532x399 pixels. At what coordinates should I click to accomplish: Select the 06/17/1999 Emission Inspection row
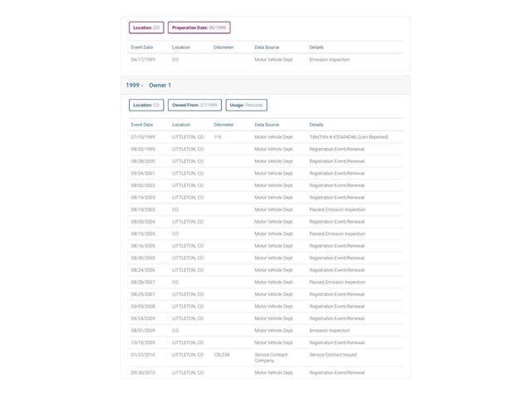(265, 60)
